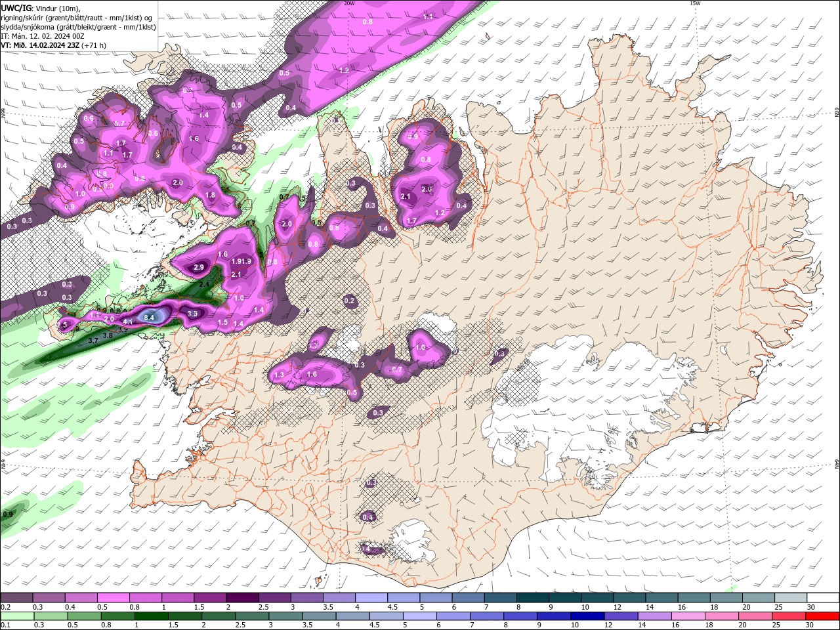Pick the snow scale swatch between 0.2 and 0.3
The image size is (840, 630).
pyautogui.click(x=16, y=597)
